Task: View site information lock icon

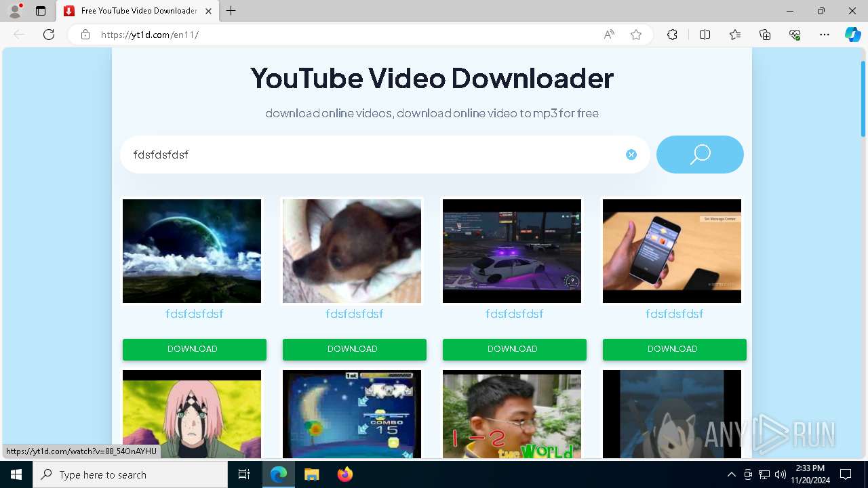Action: coord(85,35)
